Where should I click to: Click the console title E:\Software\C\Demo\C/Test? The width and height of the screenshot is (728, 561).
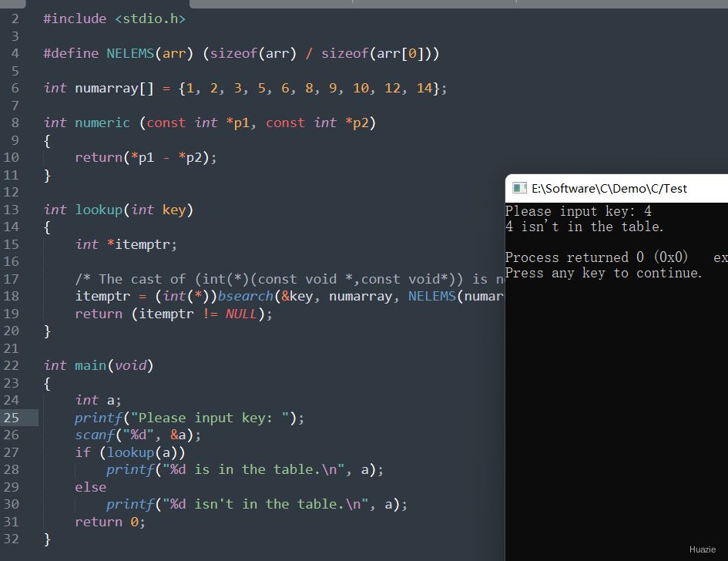[x=609, y=189]
